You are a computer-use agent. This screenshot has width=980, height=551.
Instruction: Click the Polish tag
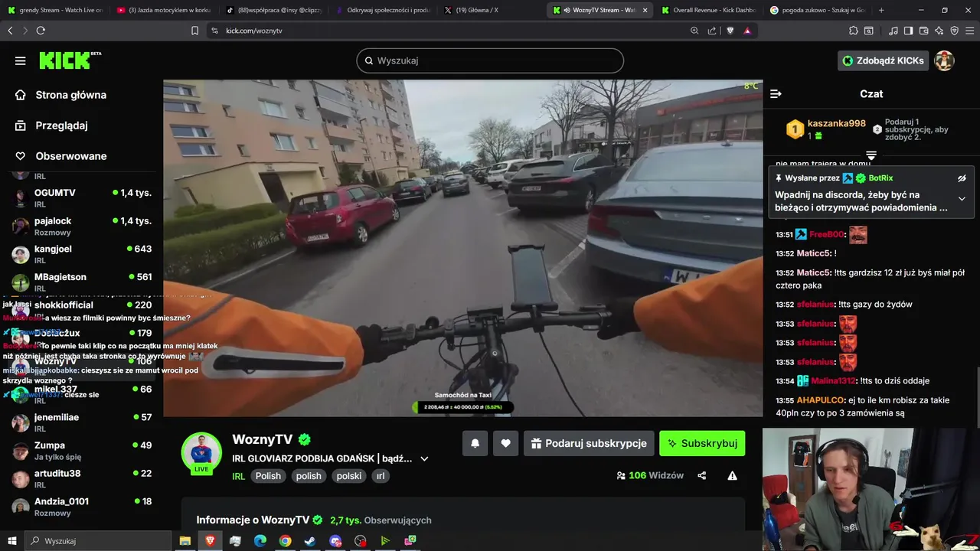[268, 476]
